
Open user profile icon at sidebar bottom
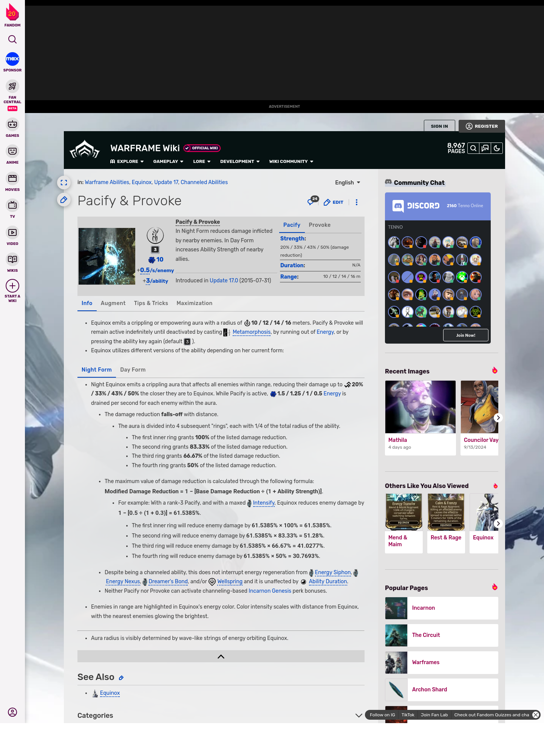(12, 712)
